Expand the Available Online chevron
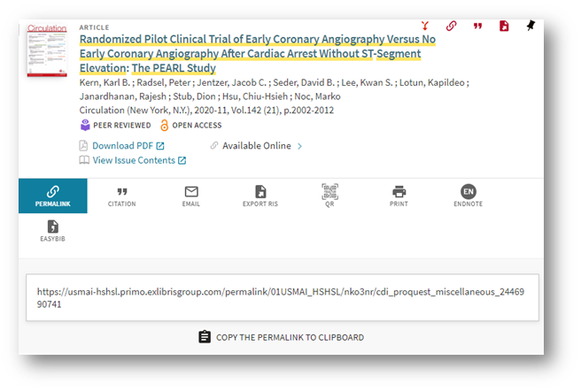The width and height of the screenshot is (581, 392). [x=299, y=146]
